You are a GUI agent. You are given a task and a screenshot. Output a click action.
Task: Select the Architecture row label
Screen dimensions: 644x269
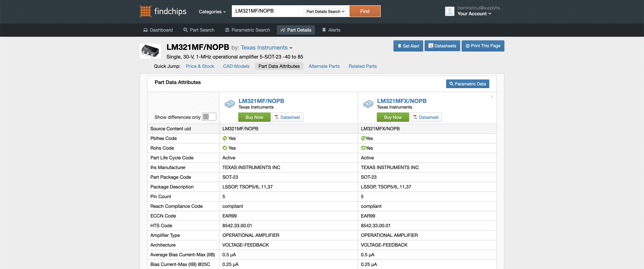[163, 245]
